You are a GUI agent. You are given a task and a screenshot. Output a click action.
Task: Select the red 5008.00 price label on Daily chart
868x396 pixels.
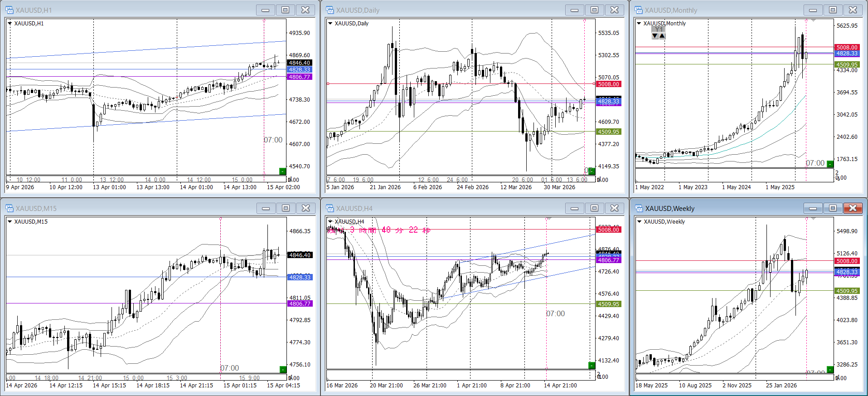pos(608,84)
